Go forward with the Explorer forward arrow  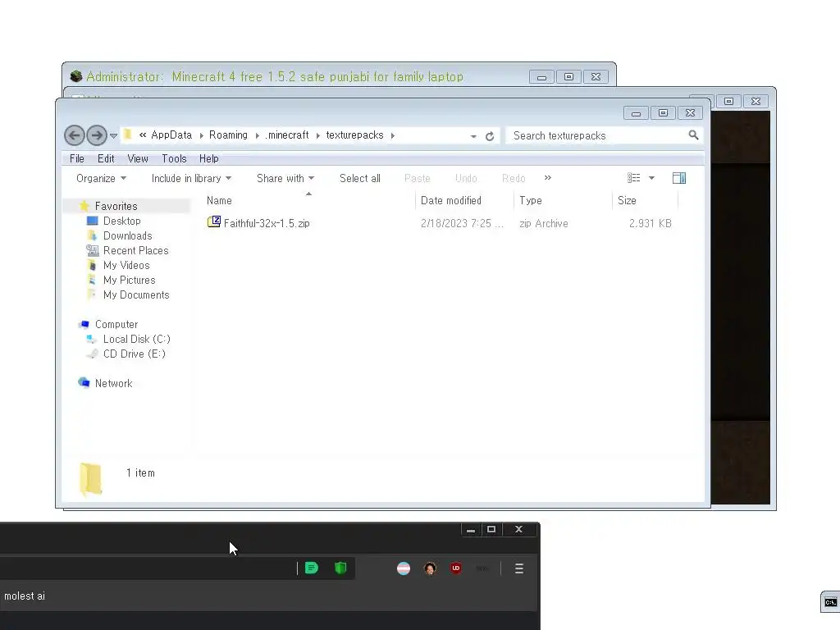pyautogui.click(x=97, y=135)
